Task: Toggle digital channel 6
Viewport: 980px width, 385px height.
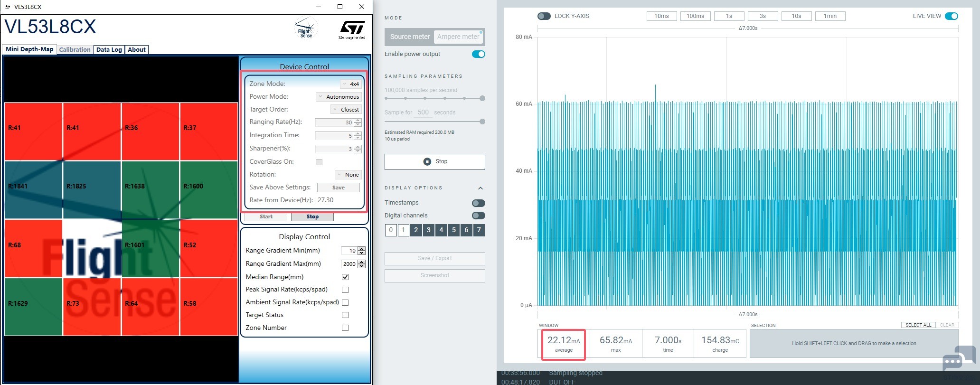Action: [466, 230]
